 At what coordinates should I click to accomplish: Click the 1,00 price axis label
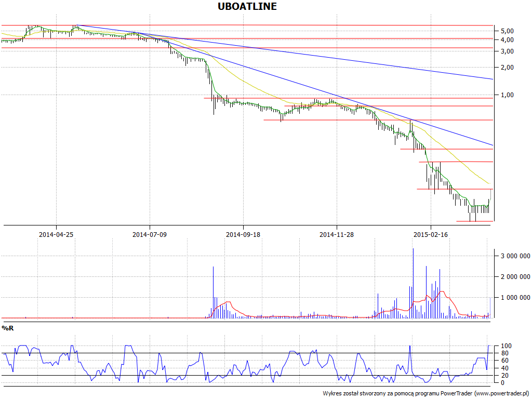pos(507,95)
